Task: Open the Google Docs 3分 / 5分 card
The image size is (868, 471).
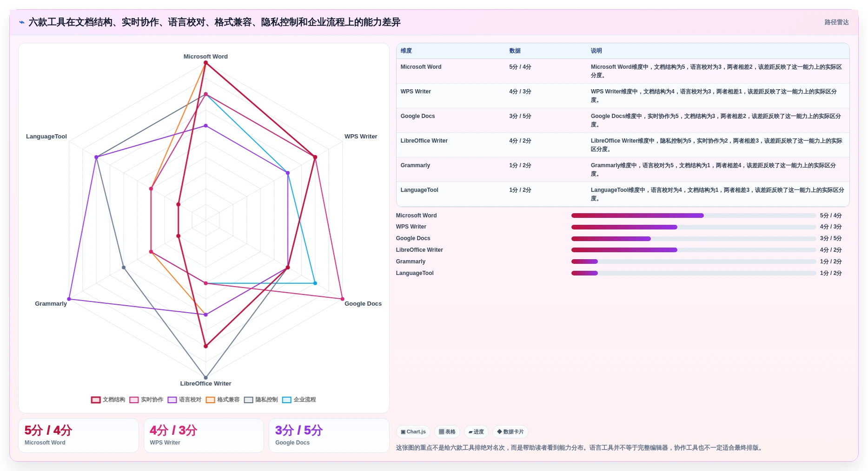Action: tap(329, 436)
